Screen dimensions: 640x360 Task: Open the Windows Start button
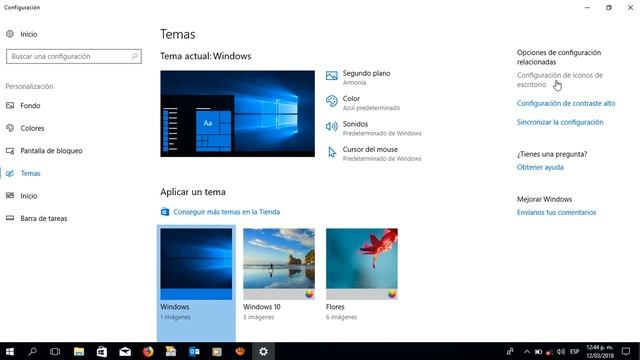click(x=10, y=351)
